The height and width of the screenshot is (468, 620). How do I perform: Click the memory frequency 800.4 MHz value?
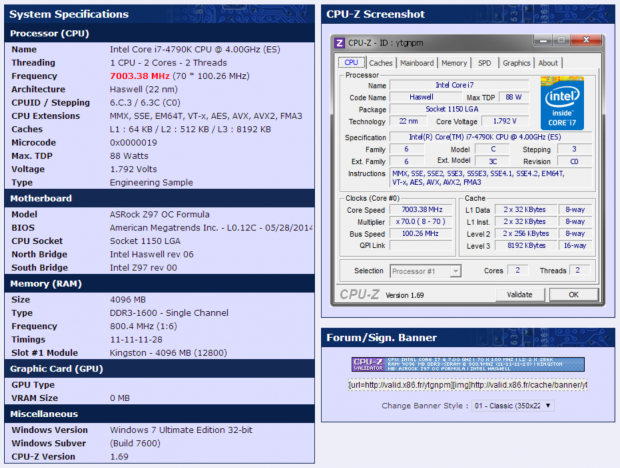click(143, 326)
